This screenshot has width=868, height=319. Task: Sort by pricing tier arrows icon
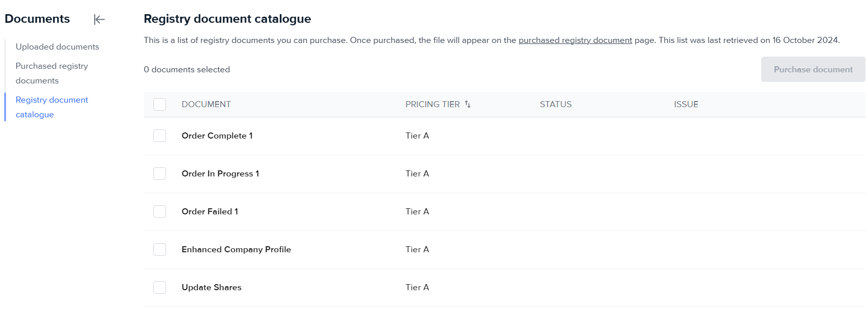(468, 104)
